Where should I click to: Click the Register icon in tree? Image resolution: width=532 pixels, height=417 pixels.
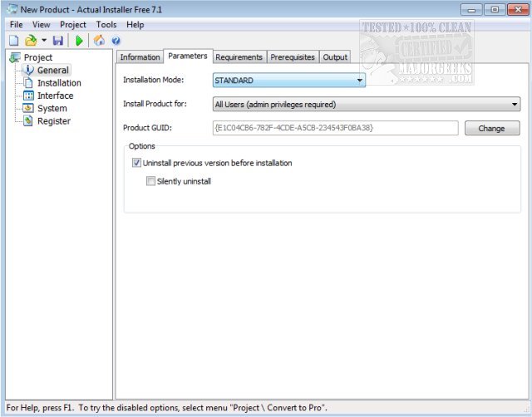pos(28,120)
